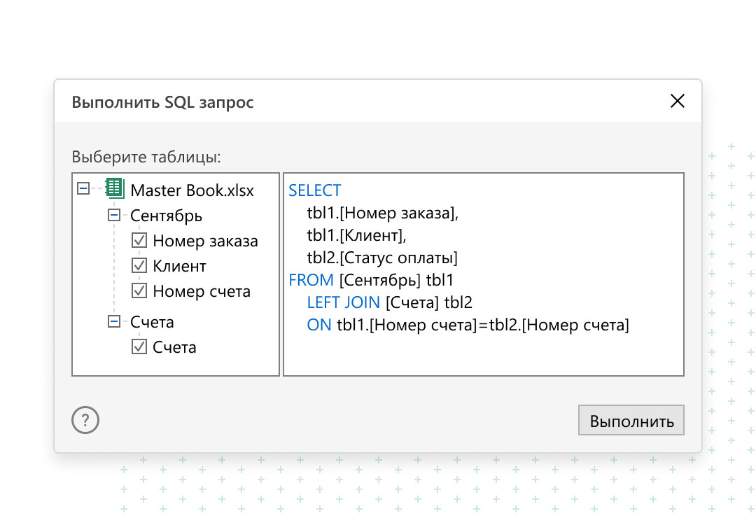This screenshot has height=532, width=756.
Task: Select the Сентябрь sheet in the tree
Action: (x=166, y=216)
